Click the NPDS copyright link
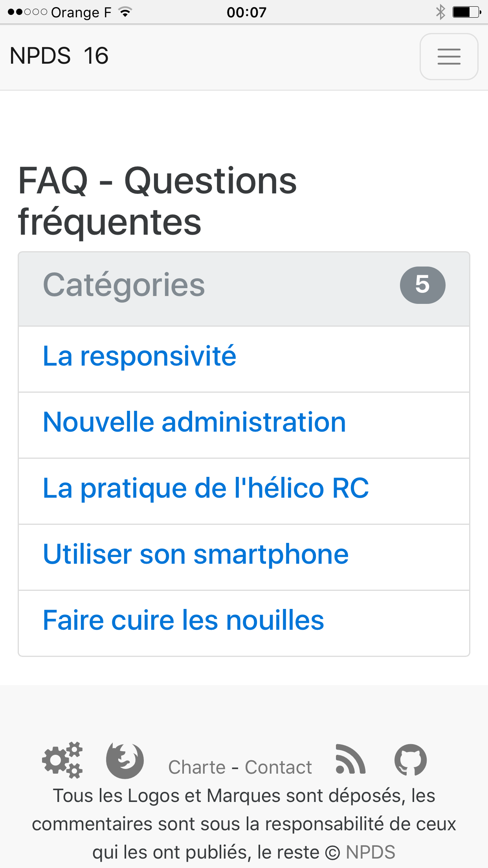 371,852
